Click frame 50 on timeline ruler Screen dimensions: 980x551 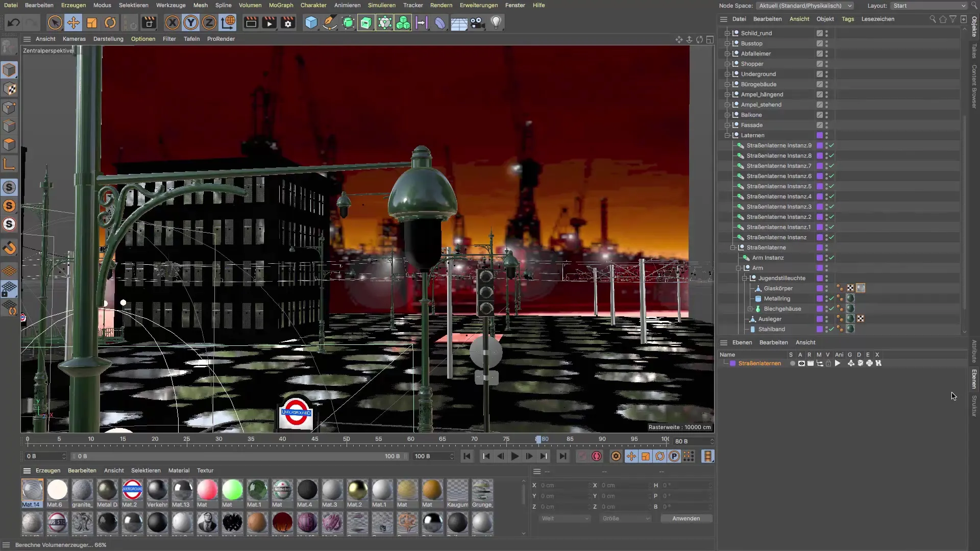coord(347,439)
